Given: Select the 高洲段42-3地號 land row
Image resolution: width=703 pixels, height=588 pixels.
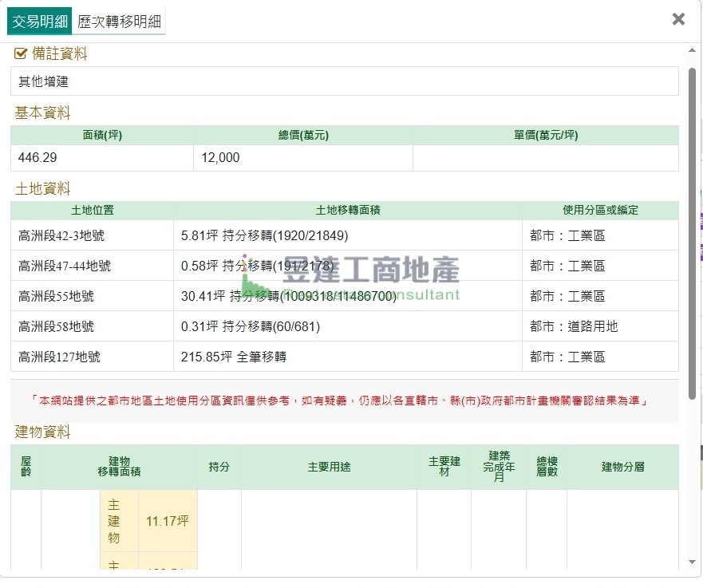Looking at the screenshot, I should pyautogui.click(x=92, y=236).
